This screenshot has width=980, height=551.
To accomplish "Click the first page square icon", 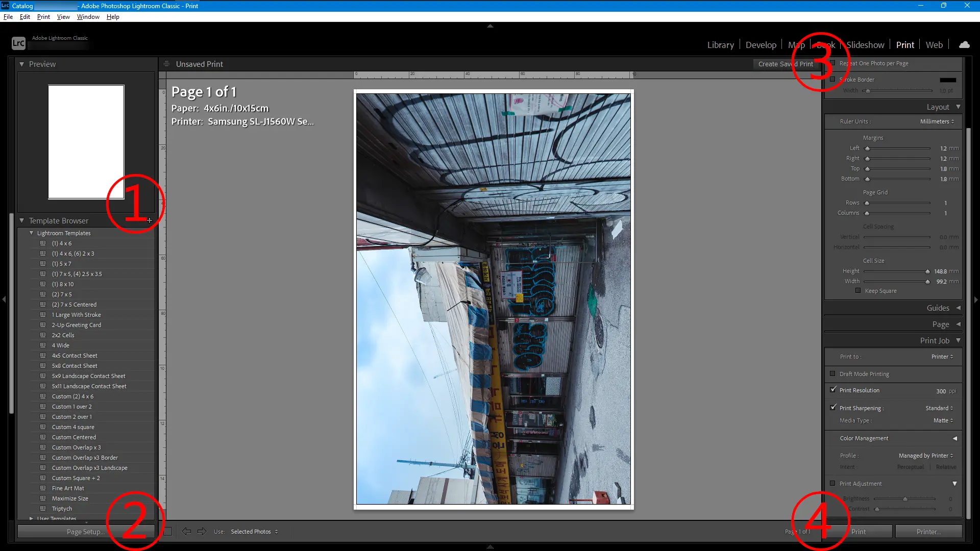I will point(168,531).
